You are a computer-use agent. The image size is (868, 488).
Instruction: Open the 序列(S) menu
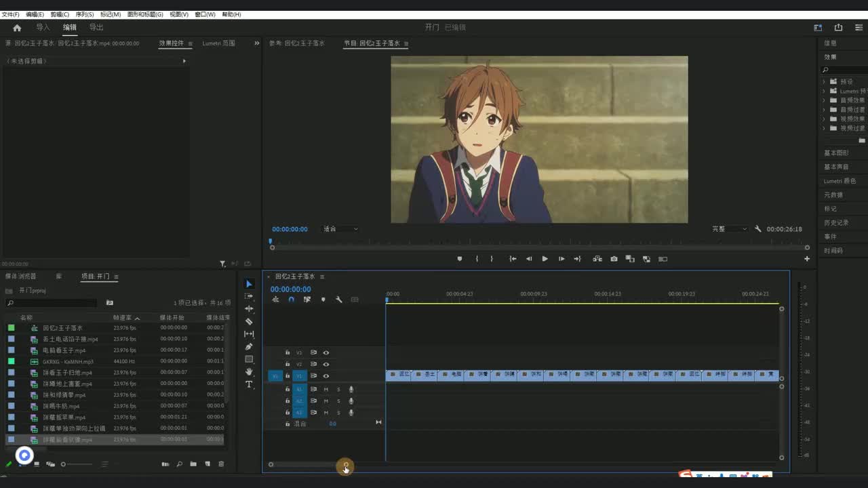tap(84, 14)
